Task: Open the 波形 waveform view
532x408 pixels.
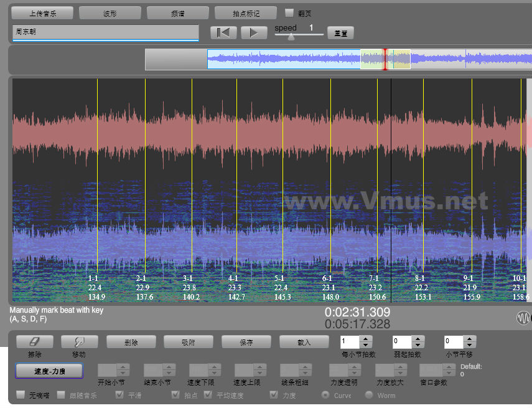Action: pyautogui.click(x=110, y=12)
